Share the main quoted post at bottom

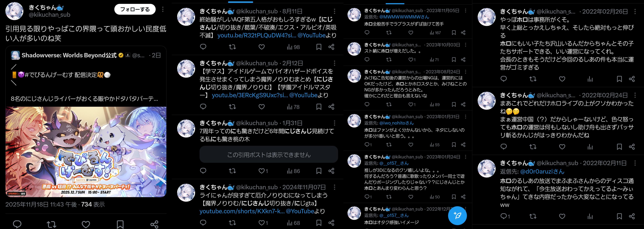pyautogui.click(x=154, y=224)
